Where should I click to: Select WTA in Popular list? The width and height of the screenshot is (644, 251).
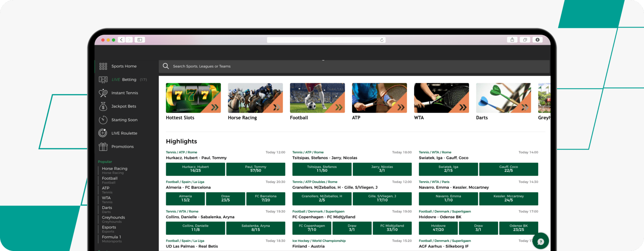[106, 198]
